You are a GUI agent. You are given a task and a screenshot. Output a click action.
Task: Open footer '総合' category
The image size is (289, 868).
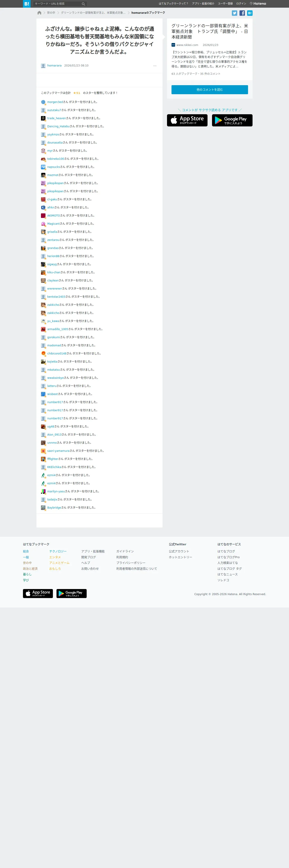click(x=26, y=552)
